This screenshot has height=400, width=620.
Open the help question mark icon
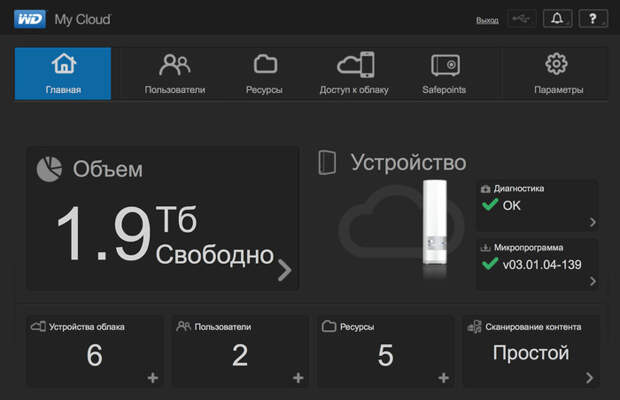tap(593, 19)
